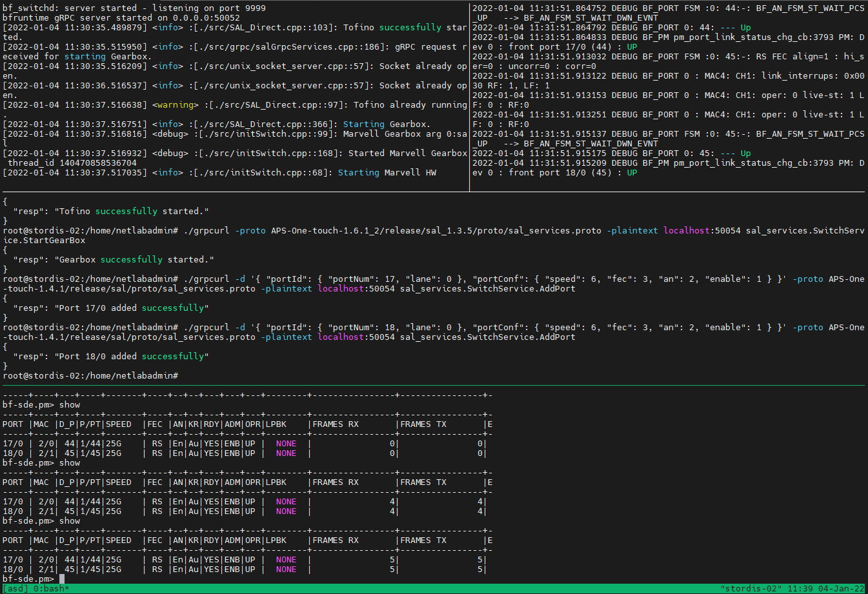Click FRAMES TX value 5 for port 18/0
The height and width of the screenshot is (594, 868).
coord(480,569)
